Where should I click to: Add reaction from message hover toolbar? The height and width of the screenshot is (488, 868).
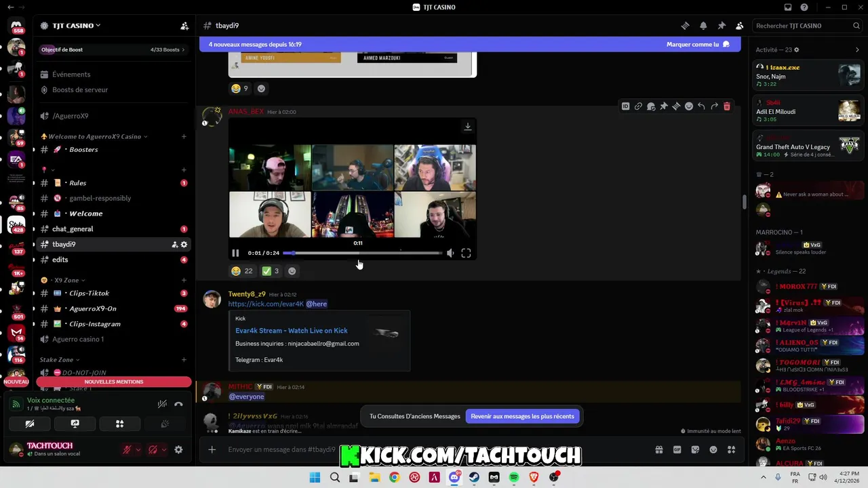point(688,106)
